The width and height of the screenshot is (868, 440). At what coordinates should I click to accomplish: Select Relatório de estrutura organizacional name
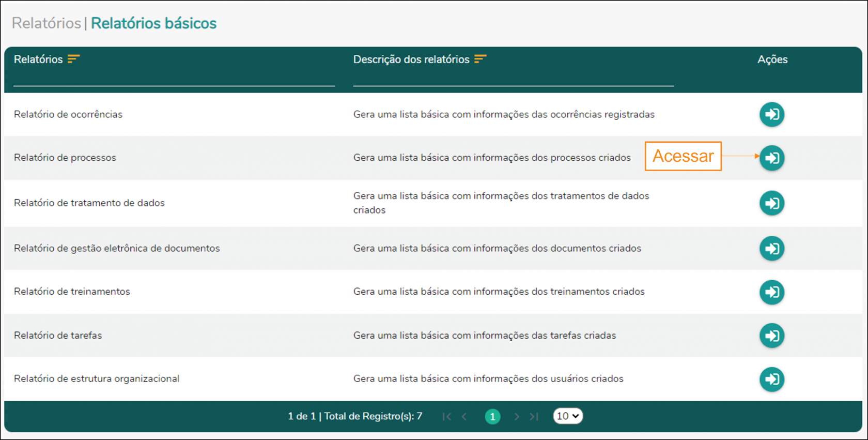click(97, 378)
